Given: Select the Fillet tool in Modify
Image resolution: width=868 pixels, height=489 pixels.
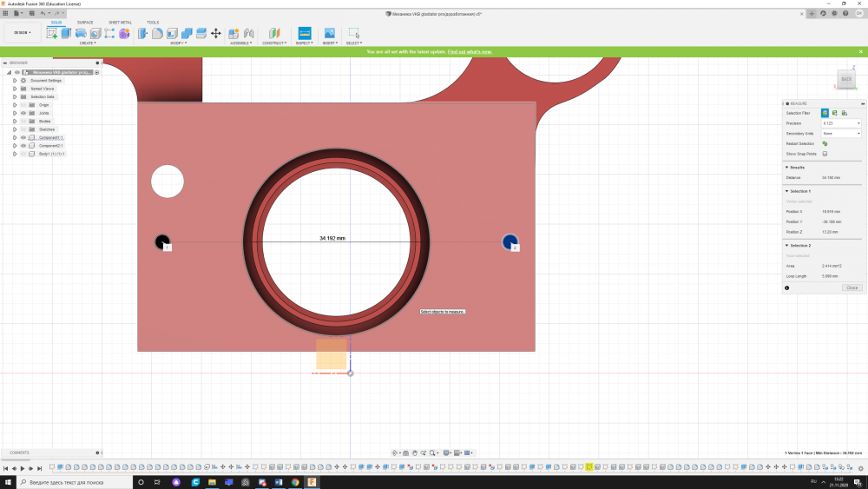Looking at the screenshot, I should [x=157, y=33].
